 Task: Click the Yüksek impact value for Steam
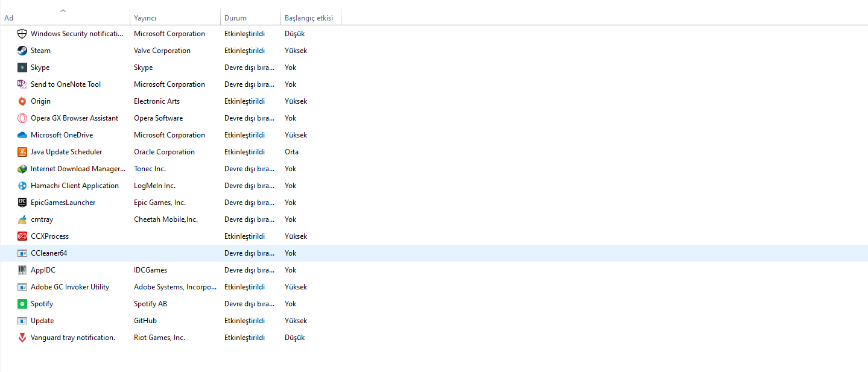[x=296, y=51]
